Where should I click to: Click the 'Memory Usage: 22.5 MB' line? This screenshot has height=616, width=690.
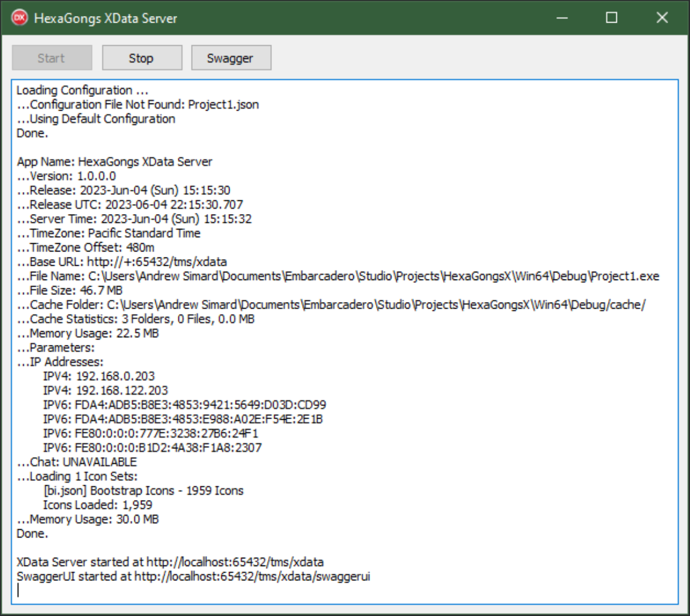[x=87, y=333]
